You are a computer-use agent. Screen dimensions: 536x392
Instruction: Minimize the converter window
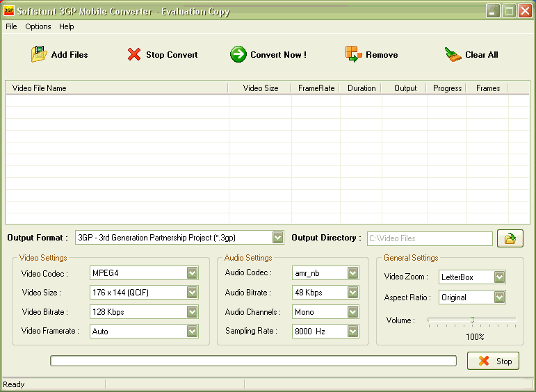tap(493, 11)
